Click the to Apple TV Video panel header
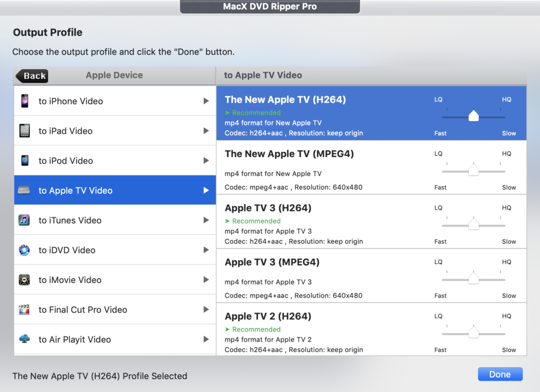 (263, 75)
